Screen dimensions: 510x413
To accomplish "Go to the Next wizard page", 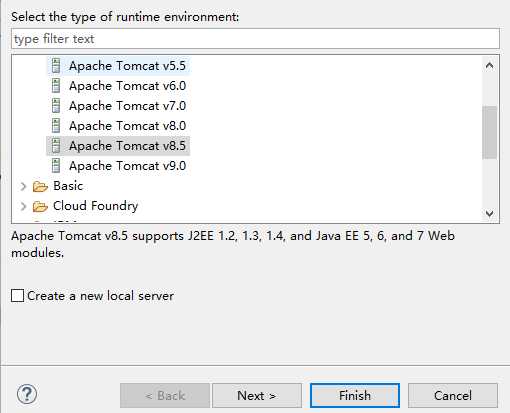I will point(257,396).
